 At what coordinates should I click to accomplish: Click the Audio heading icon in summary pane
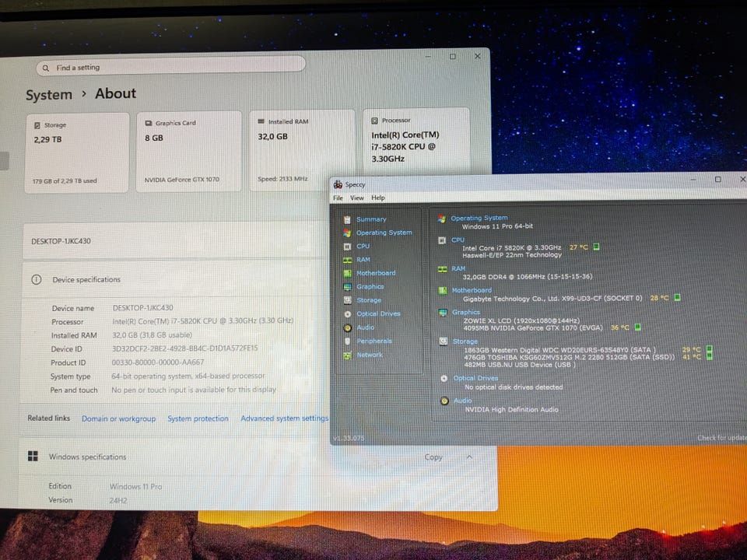[444, 401]
